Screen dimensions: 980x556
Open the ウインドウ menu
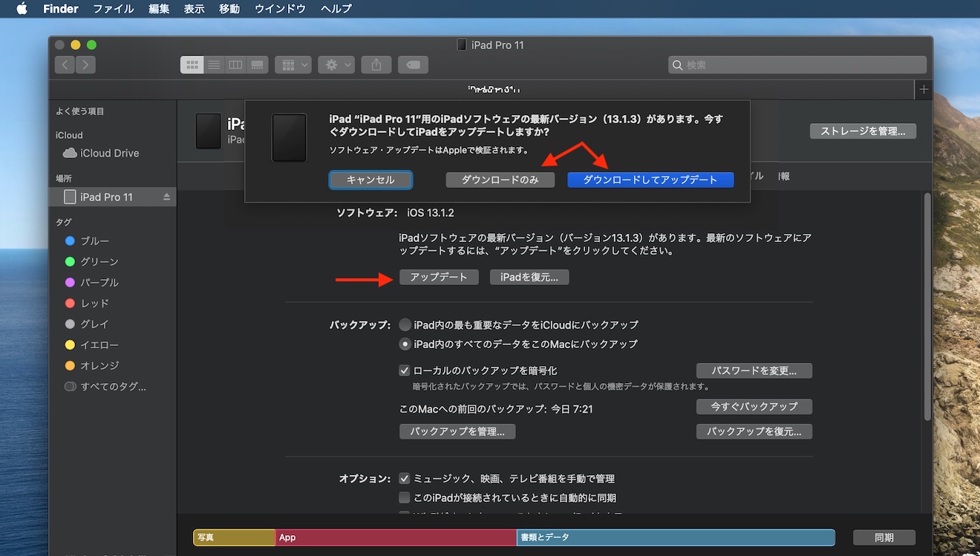click(x=280, y=9)
